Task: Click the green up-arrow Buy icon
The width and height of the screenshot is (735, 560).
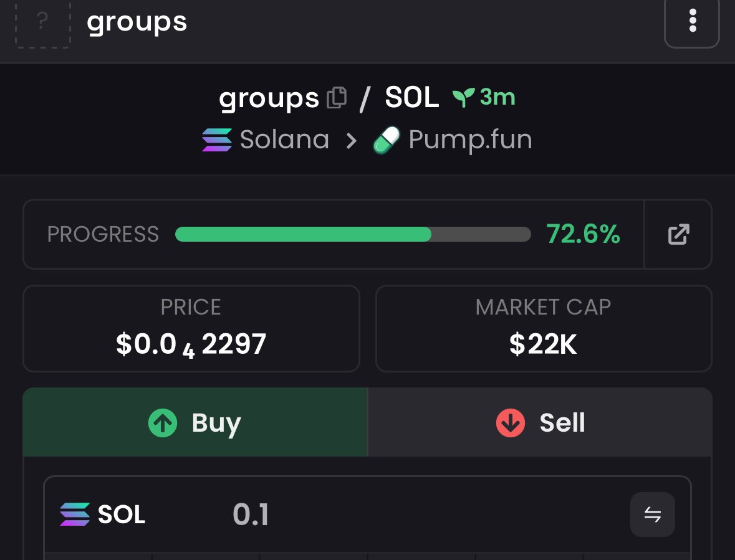Action: (x=163, y=423)
